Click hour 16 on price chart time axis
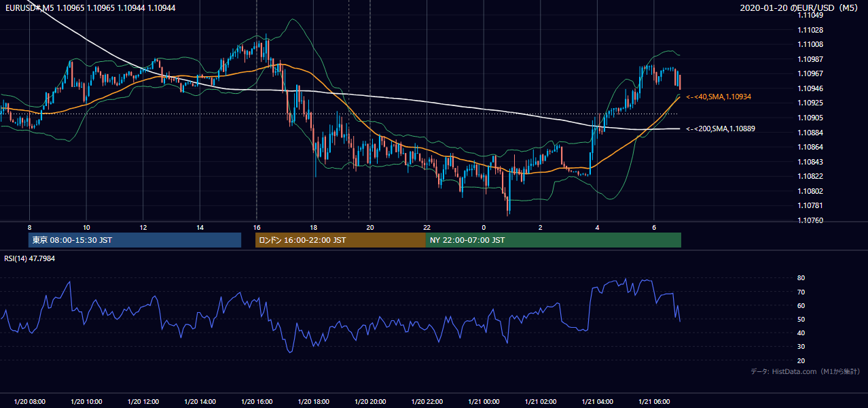The width and height of the screenshot is (868, 408). (257, 227)
